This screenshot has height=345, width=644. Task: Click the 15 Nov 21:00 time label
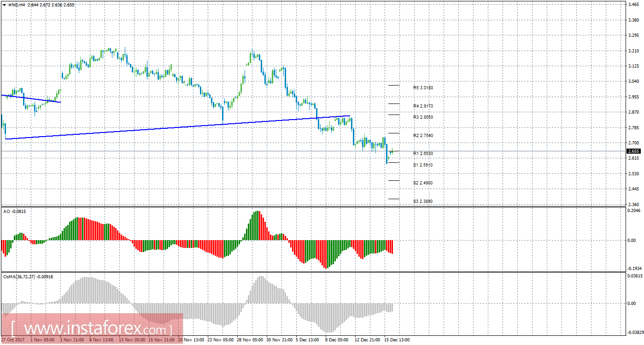click(x=161, y=340)
